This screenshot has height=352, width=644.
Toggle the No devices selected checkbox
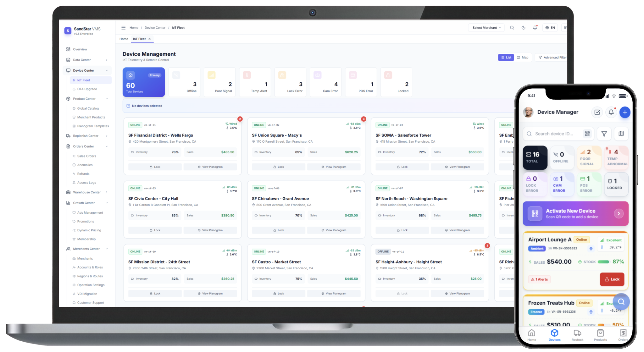pos(128,106)
